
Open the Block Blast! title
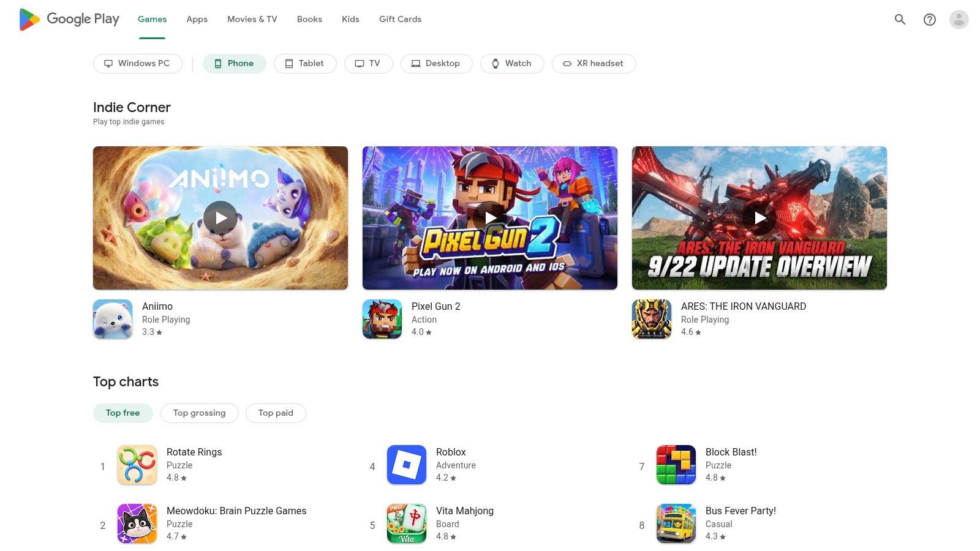click(731, 452)
